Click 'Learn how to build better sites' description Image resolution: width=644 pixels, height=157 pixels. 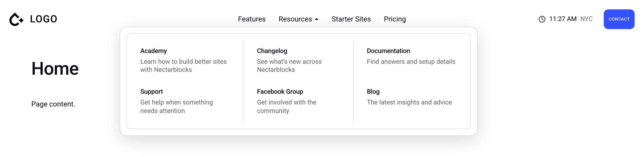184,66
